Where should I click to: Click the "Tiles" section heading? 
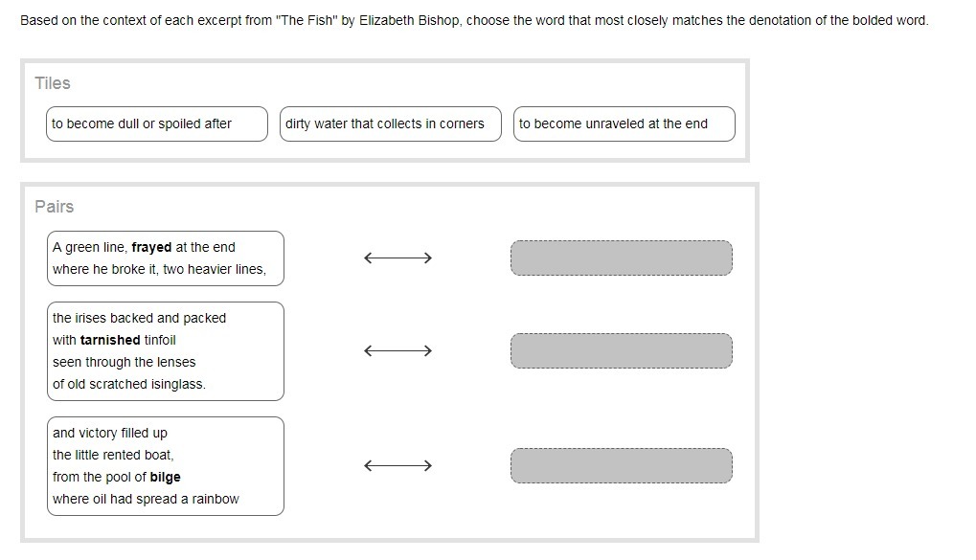click(53, 83)
